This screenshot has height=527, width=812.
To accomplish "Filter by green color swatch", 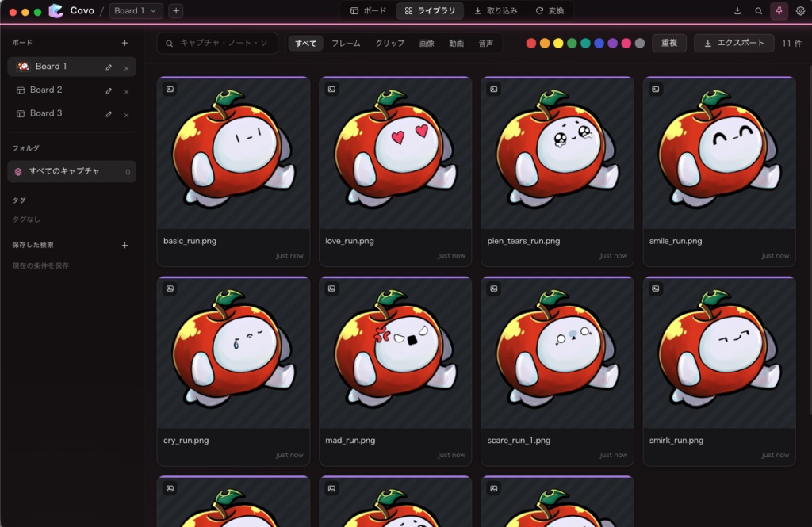I will click(572, 44).
